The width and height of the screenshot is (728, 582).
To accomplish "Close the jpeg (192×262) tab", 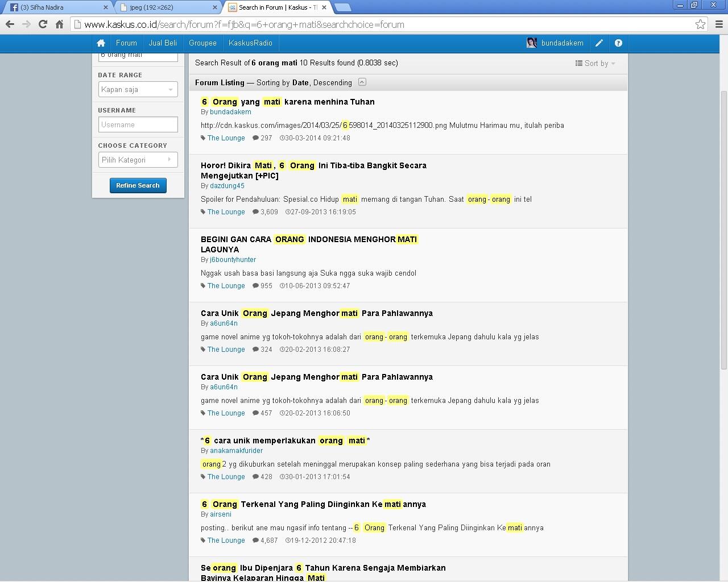I will click(215, 7).
